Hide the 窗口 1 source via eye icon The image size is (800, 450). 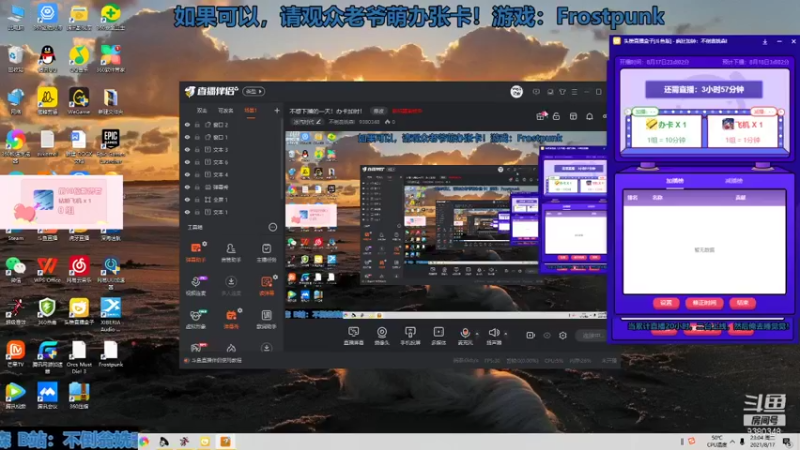point(187,137)
